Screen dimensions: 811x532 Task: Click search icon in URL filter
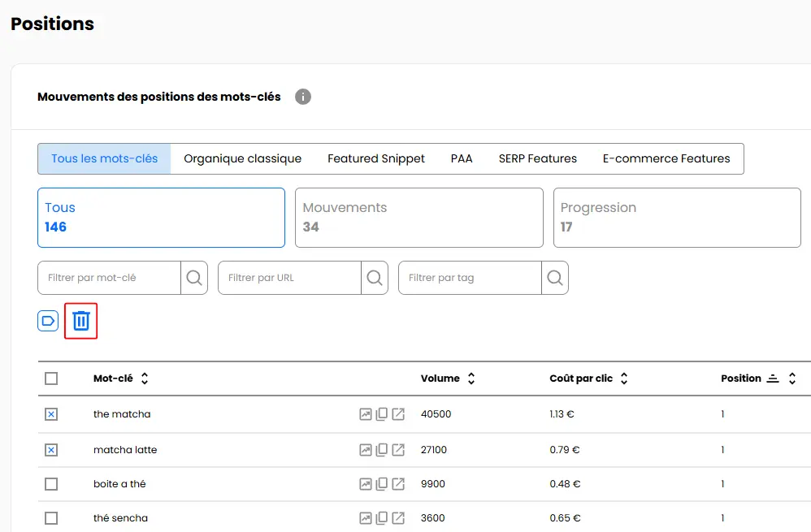375,278
